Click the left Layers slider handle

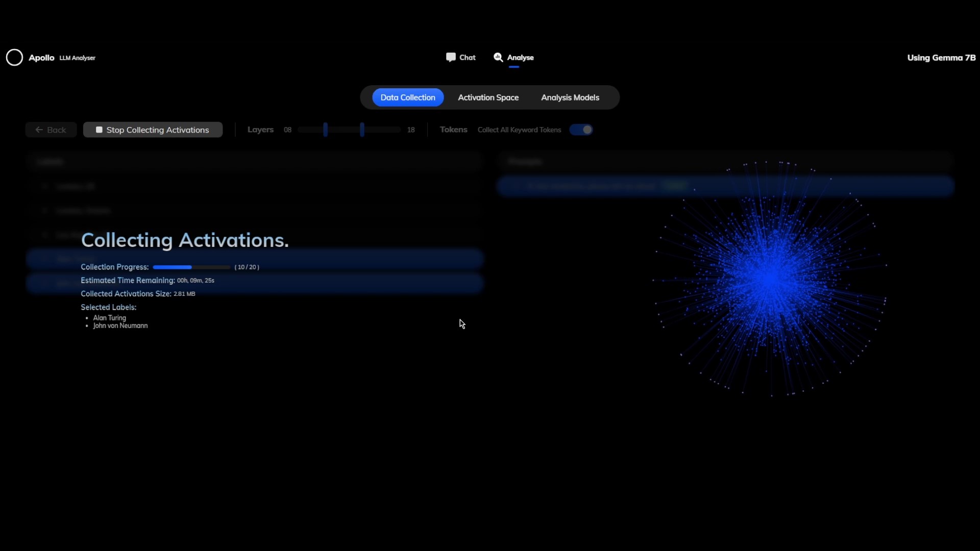(325, 130)
